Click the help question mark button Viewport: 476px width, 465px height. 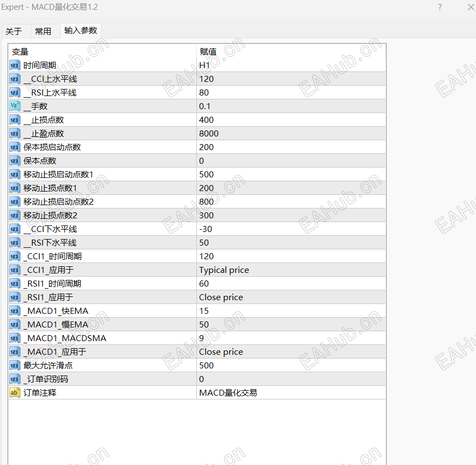pyautogui.click(x=440, y=7)
